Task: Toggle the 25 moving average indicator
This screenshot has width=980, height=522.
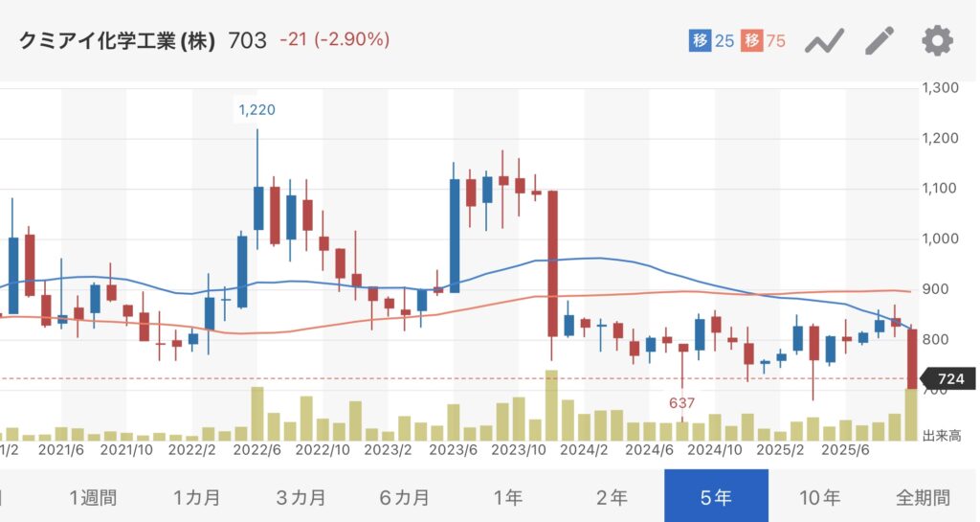Action: (x=711, y=41)
